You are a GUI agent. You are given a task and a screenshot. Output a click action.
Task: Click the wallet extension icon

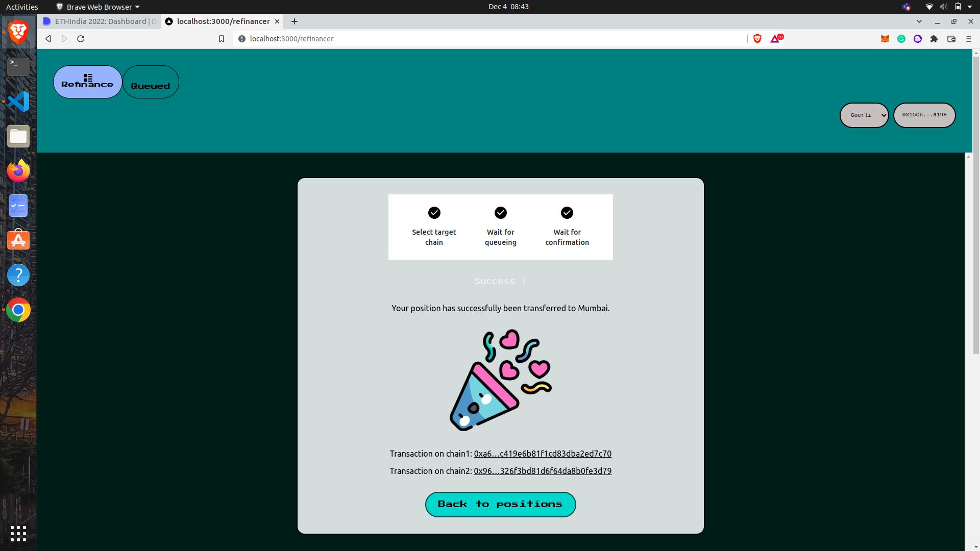click(x=885, y=38)
